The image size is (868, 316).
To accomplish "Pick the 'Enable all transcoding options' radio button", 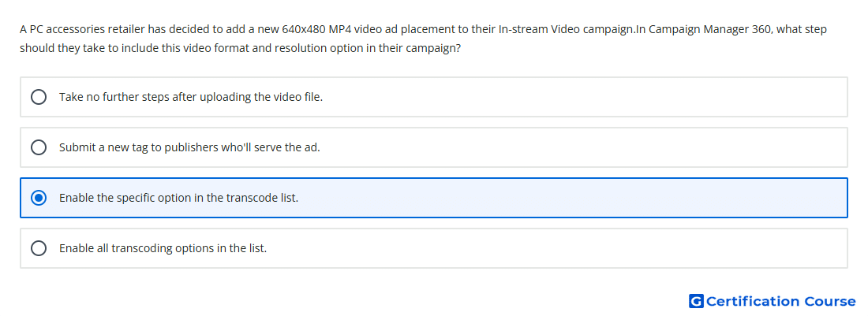I will coord(39,248).
